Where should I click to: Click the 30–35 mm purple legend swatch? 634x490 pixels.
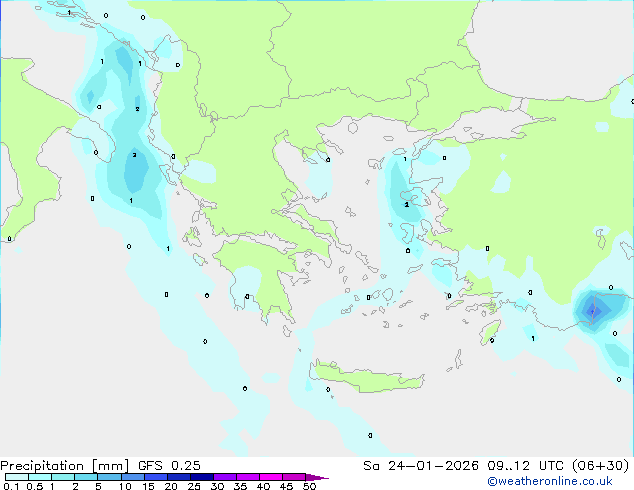point(225,477)
